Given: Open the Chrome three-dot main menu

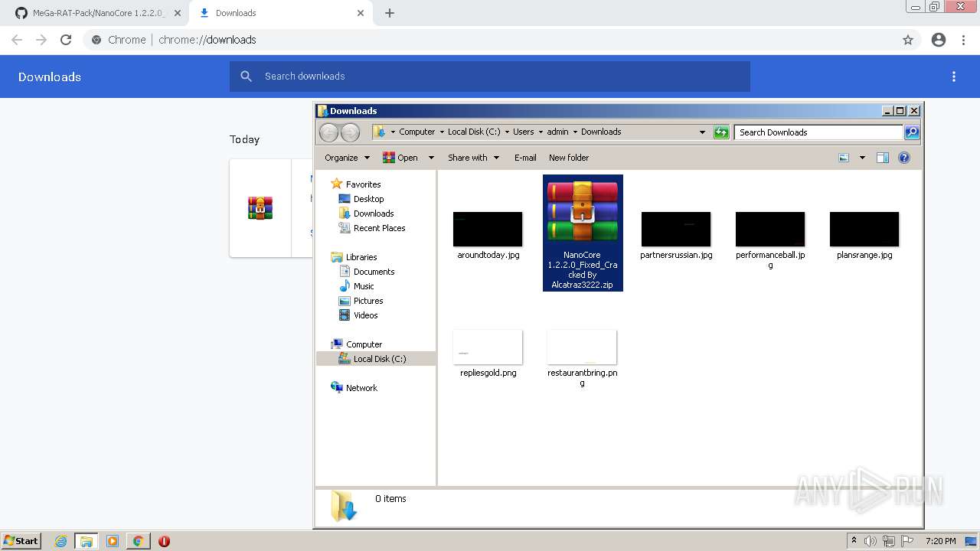Looking at the screenshot, I should click(964, 40).
